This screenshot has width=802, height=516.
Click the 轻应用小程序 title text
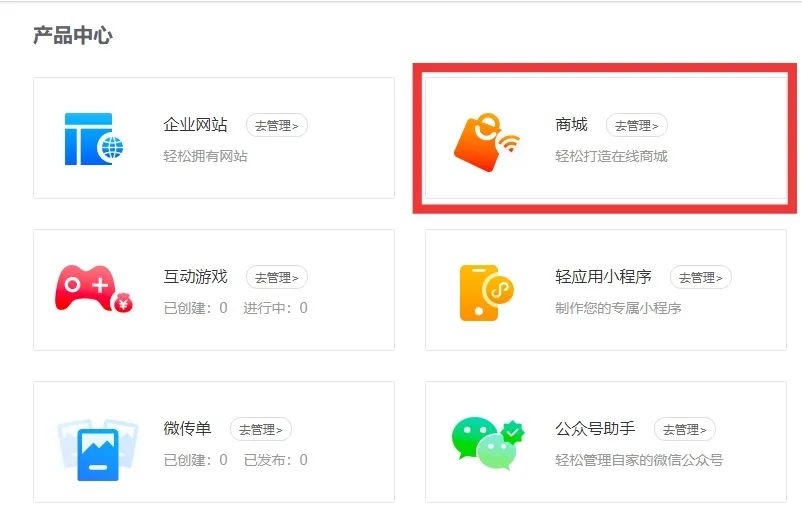tap(603, 277)
